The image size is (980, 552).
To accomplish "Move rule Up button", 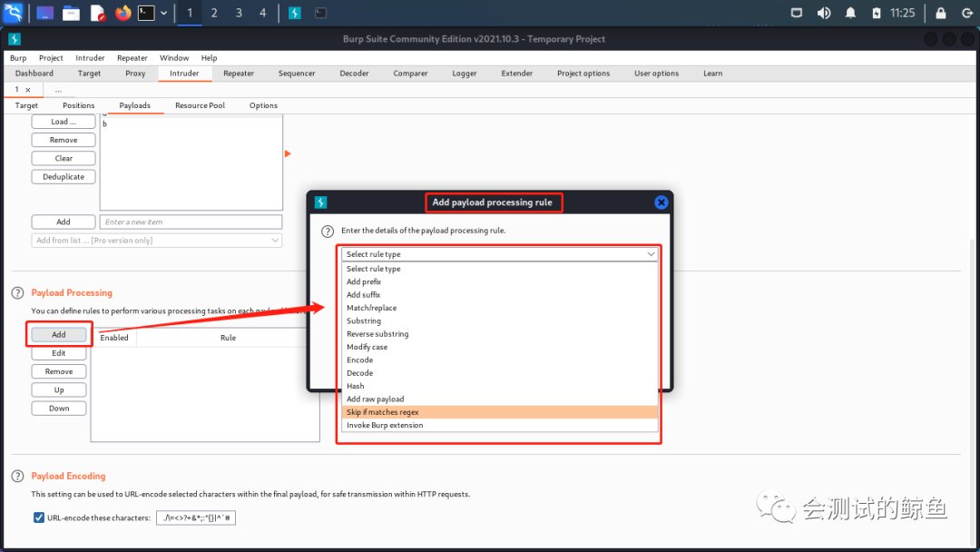I will [59, 390].
